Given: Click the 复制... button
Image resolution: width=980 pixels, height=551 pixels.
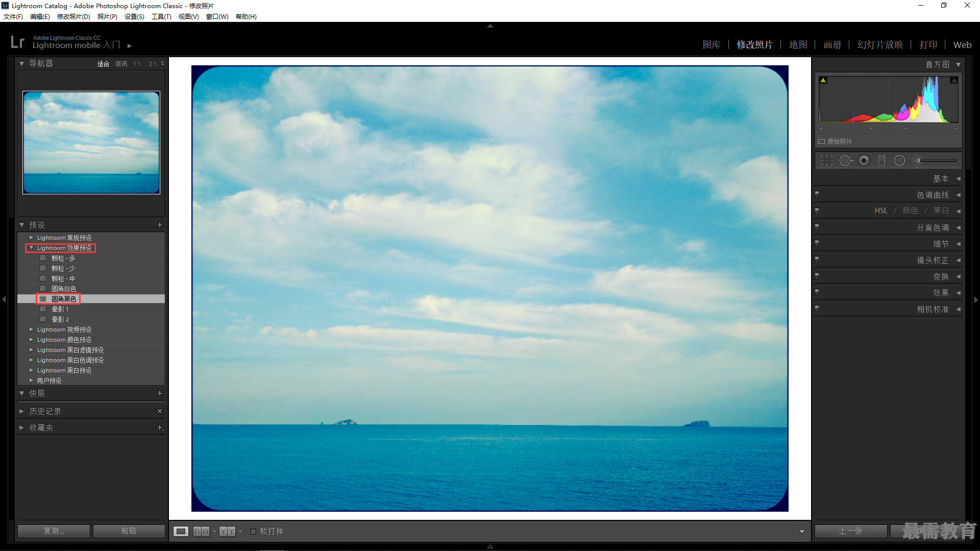Looking at the screenshot, I should [54, 531].
